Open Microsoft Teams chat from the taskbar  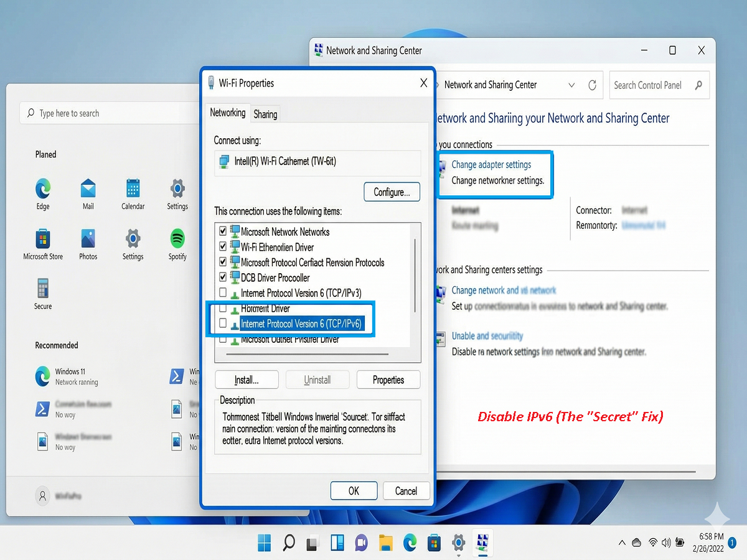coord(361,543)
